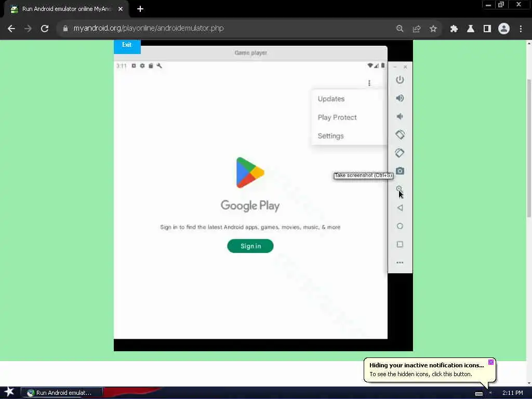Image resolution: width=532 pixels, height=399 pixels.
Task: Open the emulator extended controls (three dots)
Action: click(x=400, y=262)
